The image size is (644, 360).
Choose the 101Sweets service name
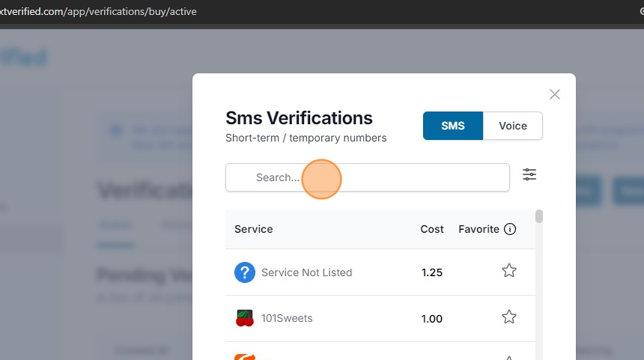coord(287,318)
